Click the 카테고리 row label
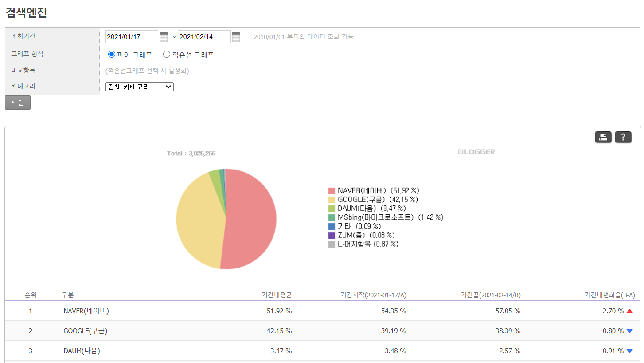Viewport: 644px width, 363px height. 23,87
